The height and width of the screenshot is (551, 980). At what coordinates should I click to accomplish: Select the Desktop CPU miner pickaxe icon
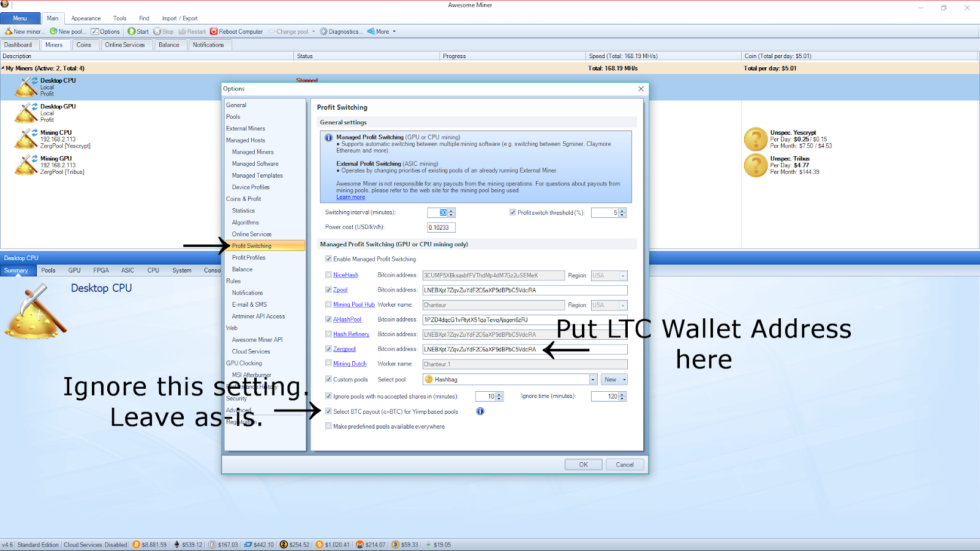click(x=25, y=86)
